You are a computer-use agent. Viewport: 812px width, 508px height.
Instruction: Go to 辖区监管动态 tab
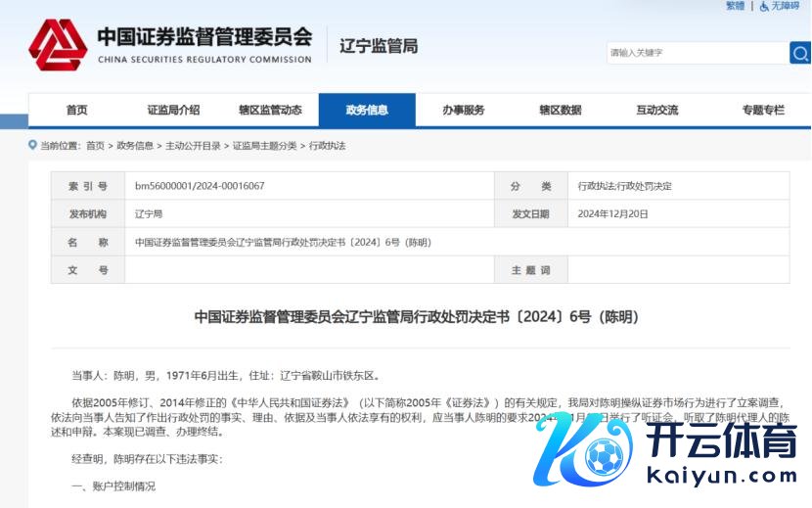pos(270,111)
